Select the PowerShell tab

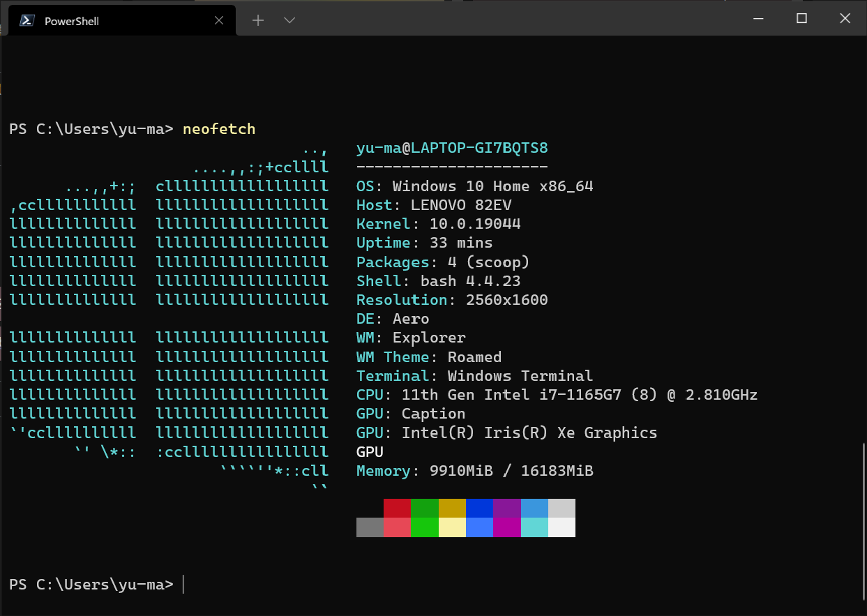(121, 20)
